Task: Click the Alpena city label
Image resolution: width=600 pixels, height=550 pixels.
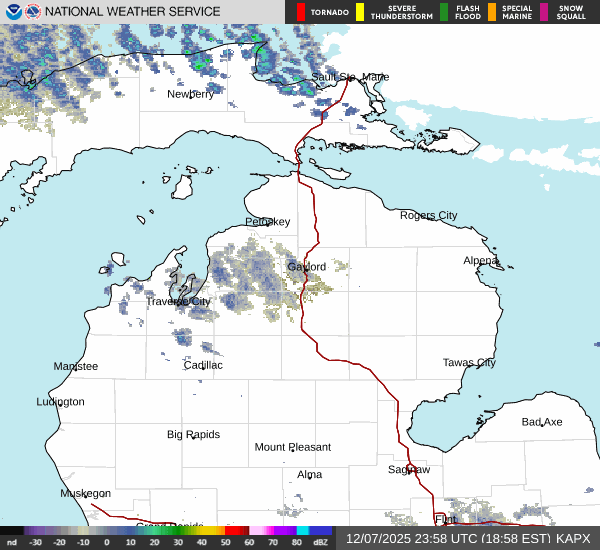Action: click(x=480, y=261)
